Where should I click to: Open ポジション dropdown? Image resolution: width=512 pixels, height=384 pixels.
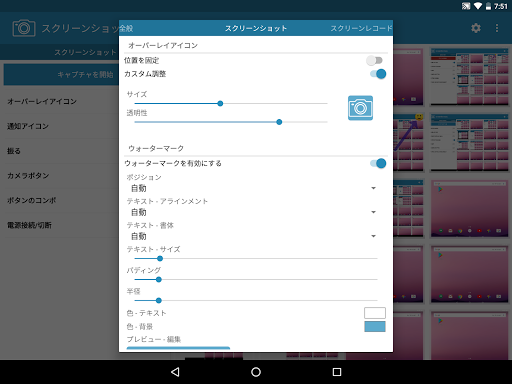[253, 188]
